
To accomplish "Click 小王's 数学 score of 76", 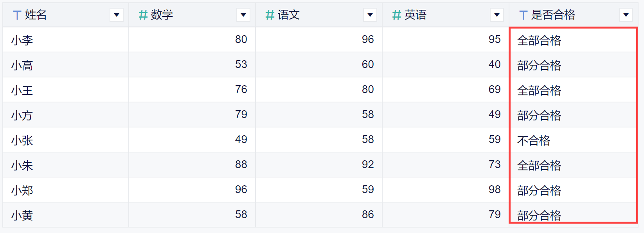I will click(x=241, y=90).
